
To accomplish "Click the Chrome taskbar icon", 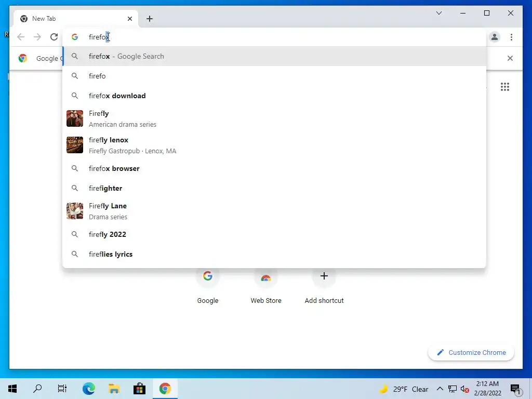I will [x=165, y=389].
